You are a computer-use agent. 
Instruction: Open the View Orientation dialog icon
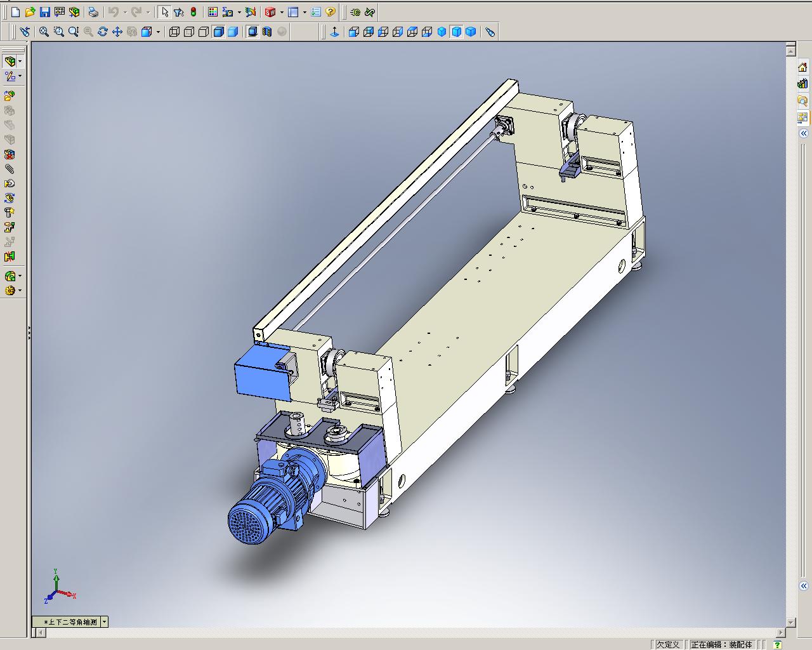490,32
